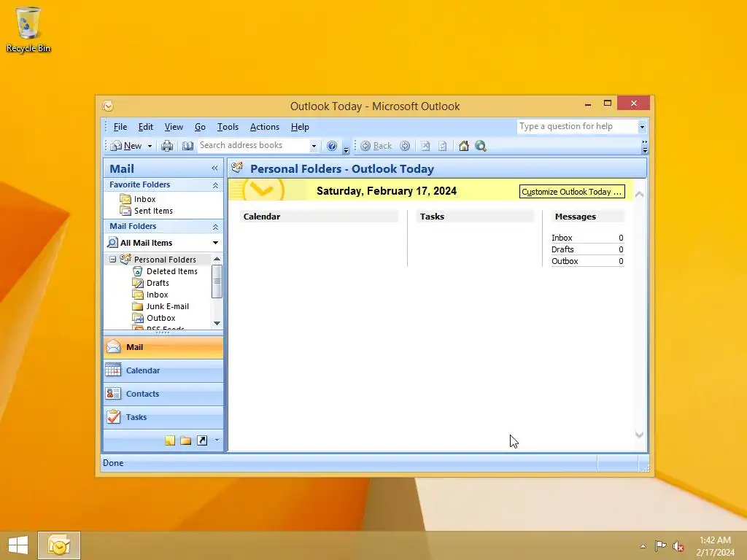Switch to the Calendar navigation button
This screenshot has width=747, height=560.
click(x=163, y=370)
